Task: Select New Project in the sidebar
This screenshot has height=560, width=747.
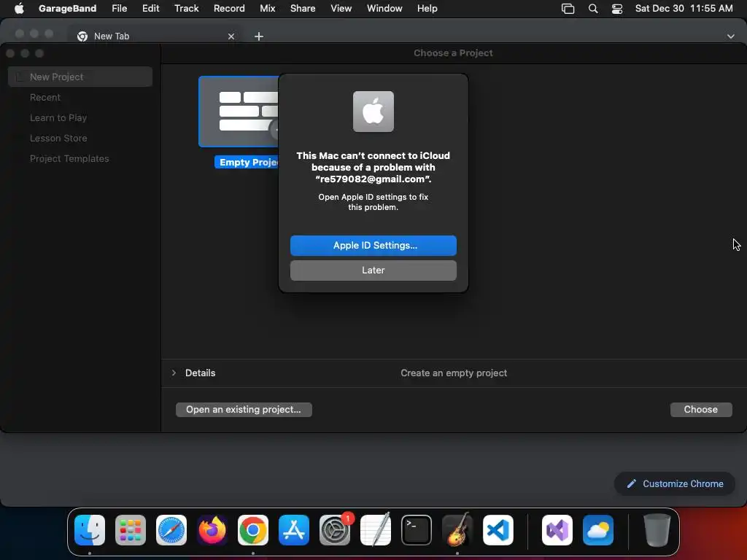Action: (80, 77)
